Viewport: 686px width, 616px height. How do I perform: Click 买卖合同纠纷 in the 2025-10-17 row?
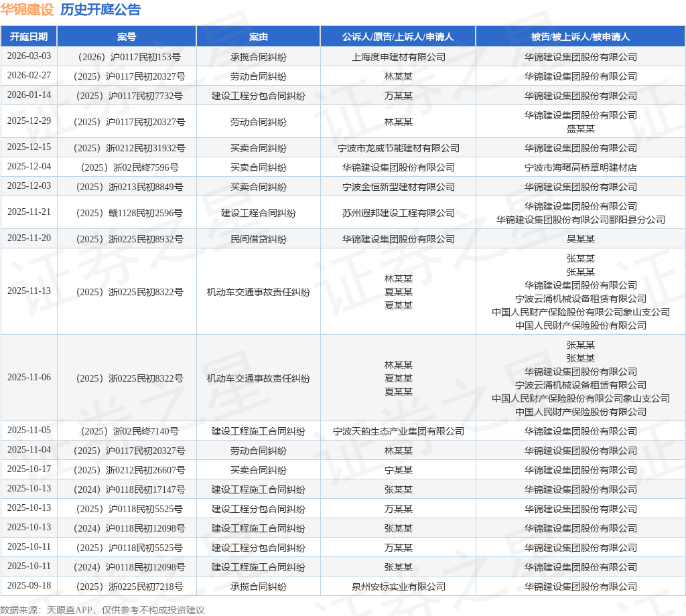pyautogui.click(x=258, y=471)
